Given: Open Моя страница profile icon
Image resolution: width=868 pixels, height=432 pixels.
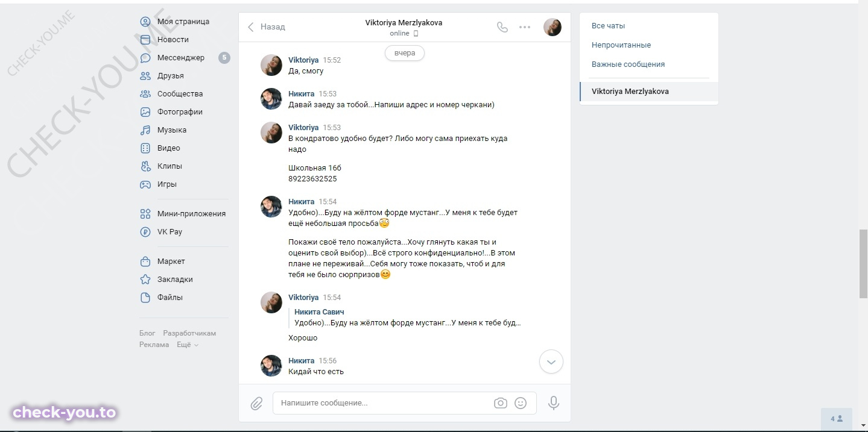Looking at the screenshot, I should 145,22.
